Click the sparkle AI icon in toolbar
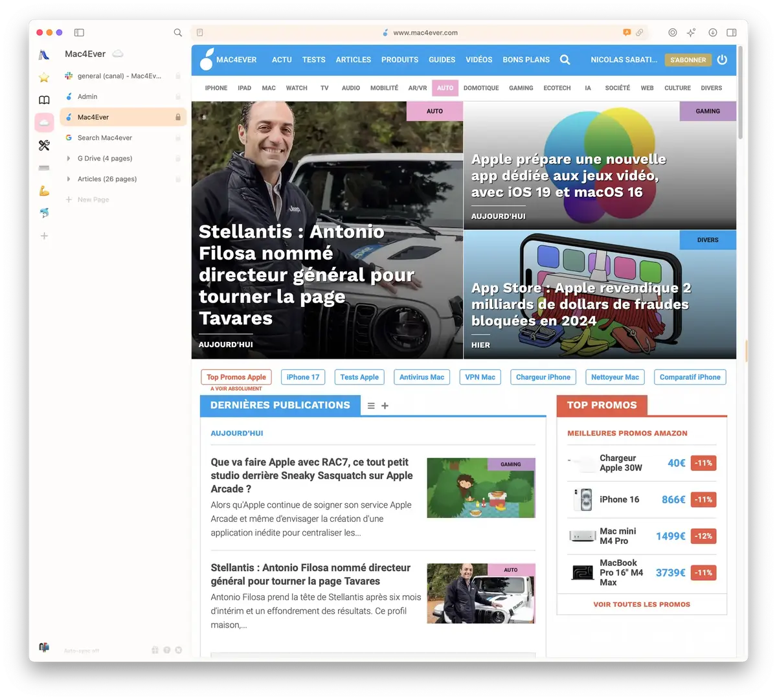This screenshot has width=777, height=700. 692,32
